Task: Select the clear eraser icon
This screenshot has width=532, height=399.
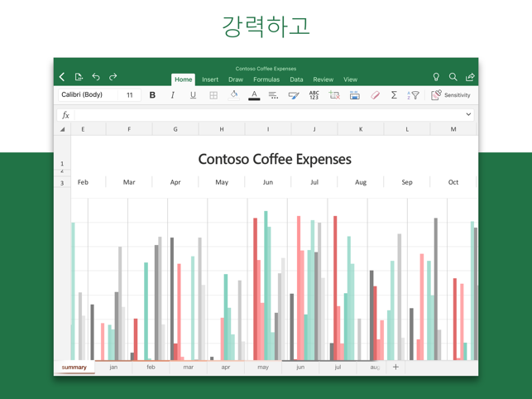Action: coord(375,95)
